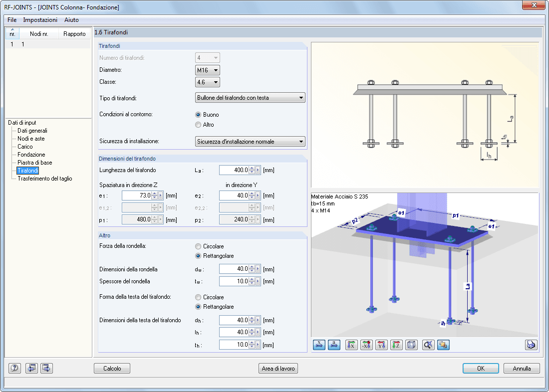Select 'Dati generali' in the tree
Screen dimensions: 549x392
32,131
